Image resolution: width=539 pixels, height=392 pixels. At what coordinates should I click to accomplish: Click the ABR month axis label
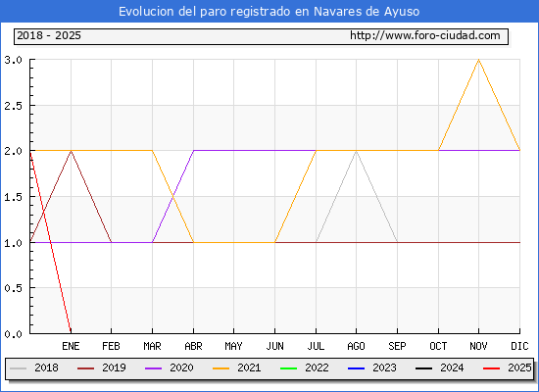click(193, 346)
